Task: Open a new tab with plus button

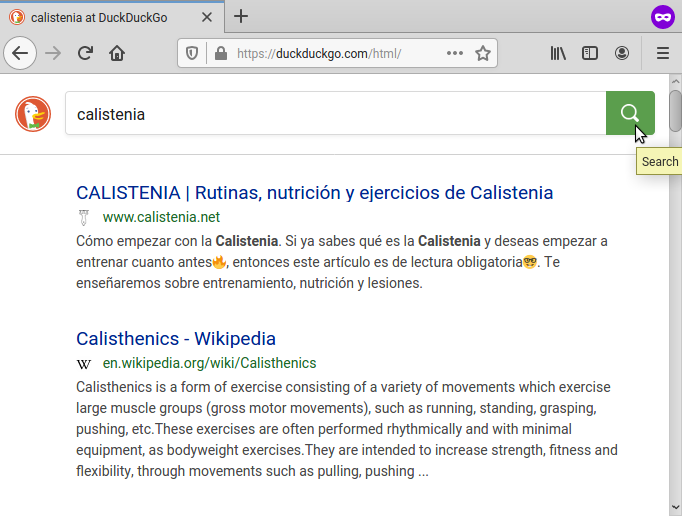Action: coord(241,16)
